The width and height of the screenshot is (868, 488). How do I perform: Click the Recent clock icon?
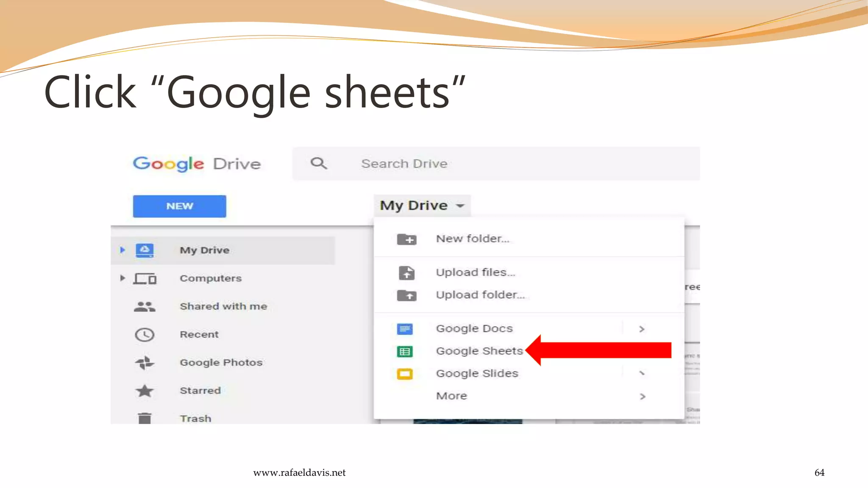[145, 335]
